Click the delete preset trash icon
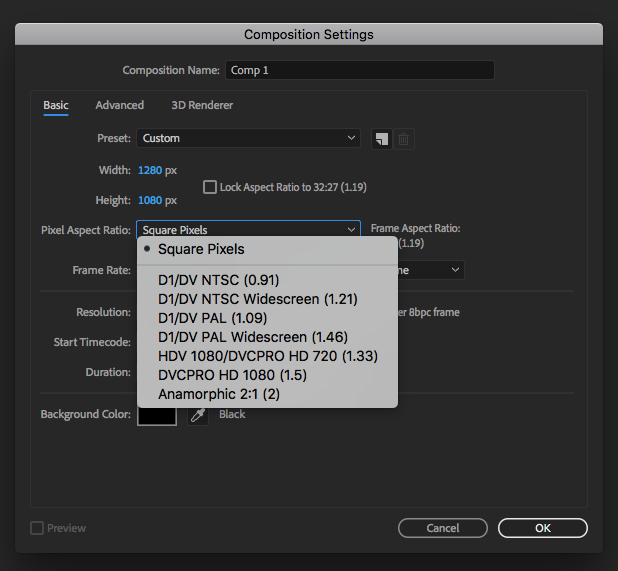This screenshot has width=618, height=571. [403, 139]
